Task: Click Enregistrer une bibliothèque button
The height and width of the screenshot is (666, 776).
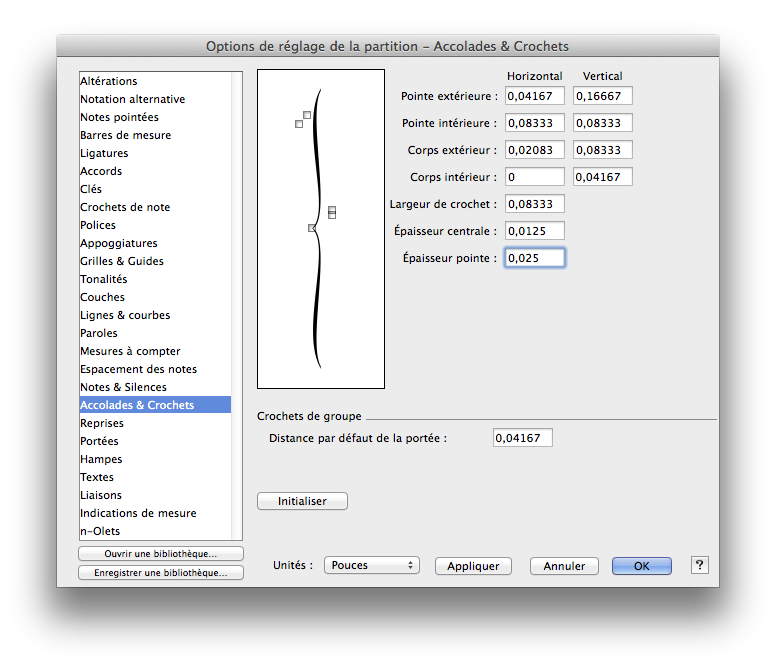Action: pyautogui.click(x=160, y=573)
